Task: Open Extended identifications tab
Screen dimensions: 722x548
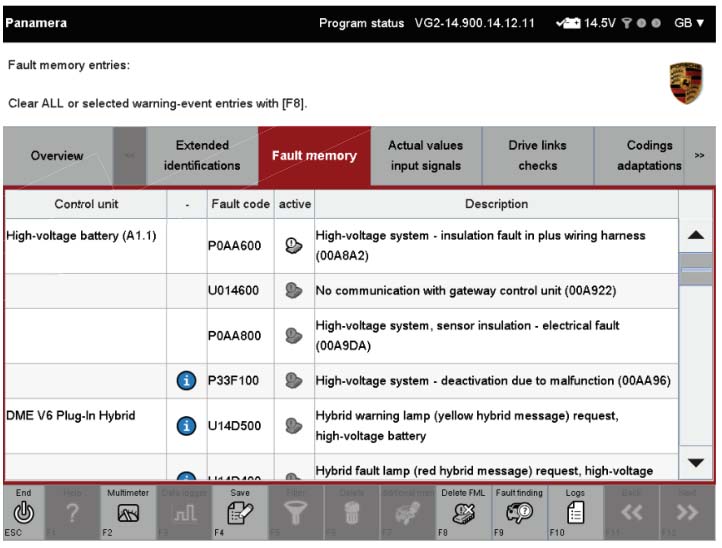Action: (x=202, y=155)
